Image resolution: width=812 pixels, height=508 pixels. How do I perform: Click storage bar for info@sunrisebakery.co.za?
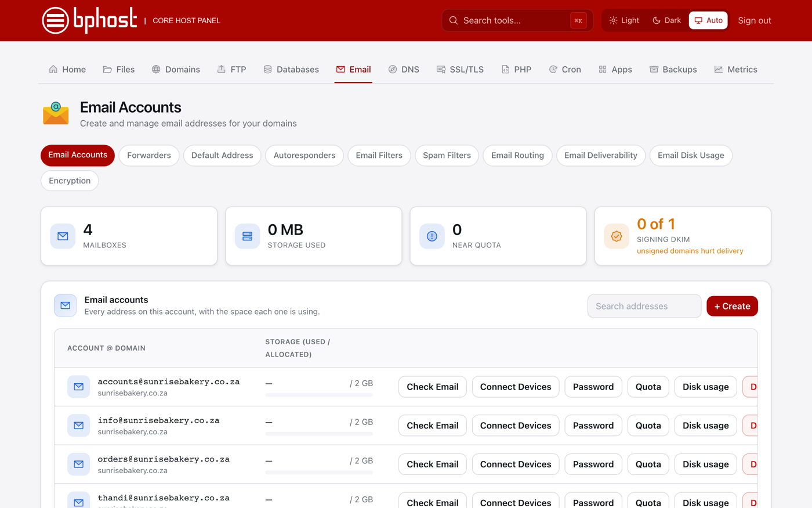(x=319, y=434)
